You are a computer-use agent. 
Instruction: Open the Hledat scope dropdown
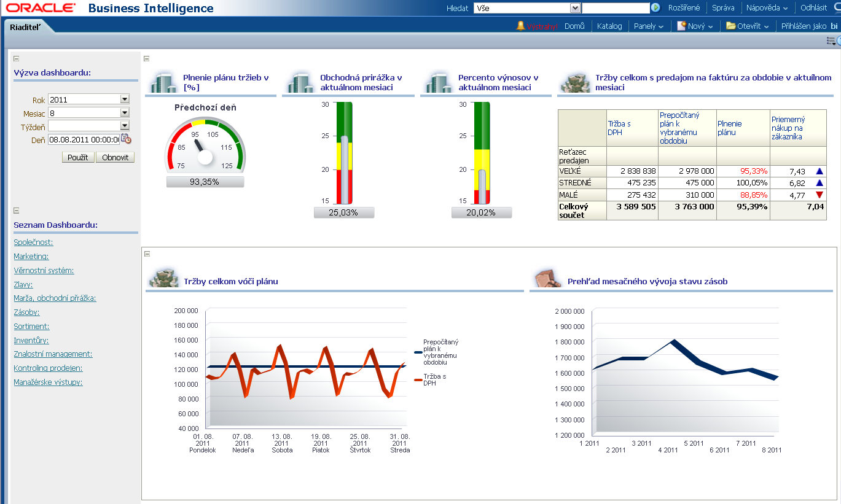tap(576, 8)
